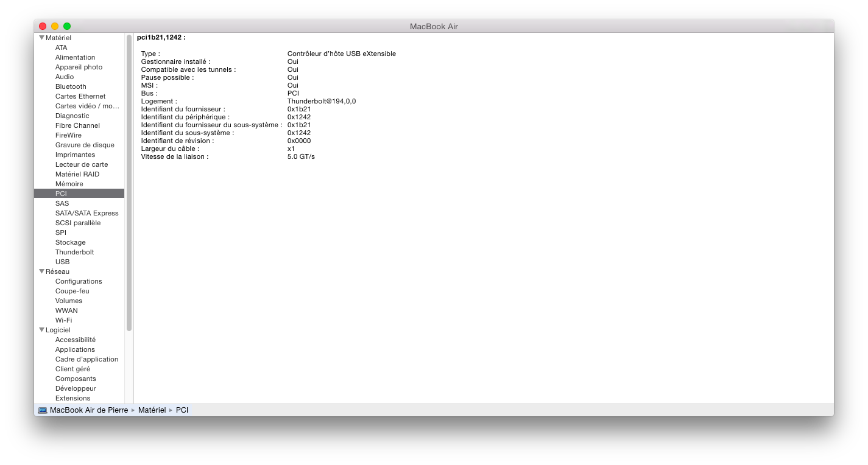The height and width of the screenshot is (465, 868).
Task: Select PCI in the bottom path bar
Action: pos(182,410)
